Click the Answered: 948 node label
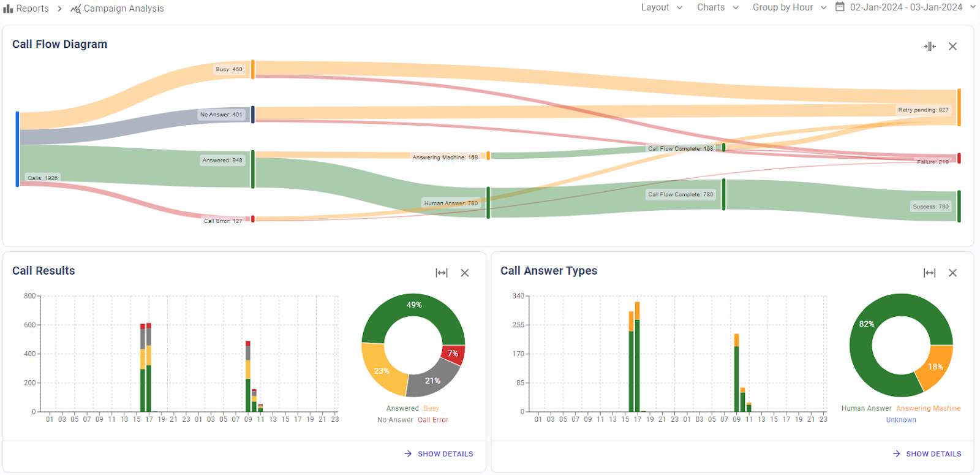980x475 pixels. 222,160
